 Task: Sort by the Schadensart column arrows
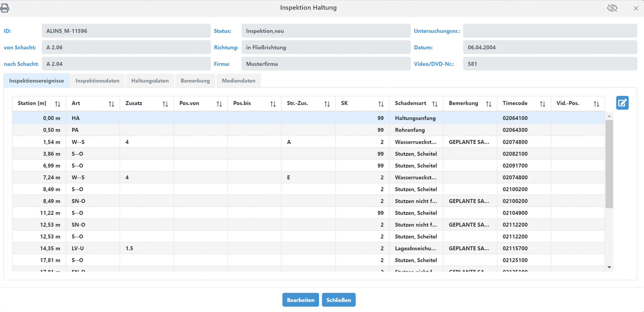[435, 104]
